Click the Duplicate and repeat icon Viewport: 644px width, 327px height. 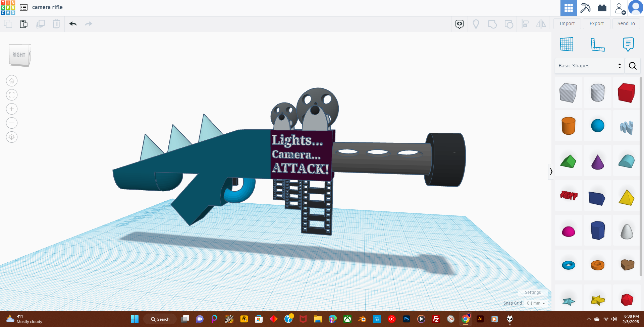click(x=40, y=24)
